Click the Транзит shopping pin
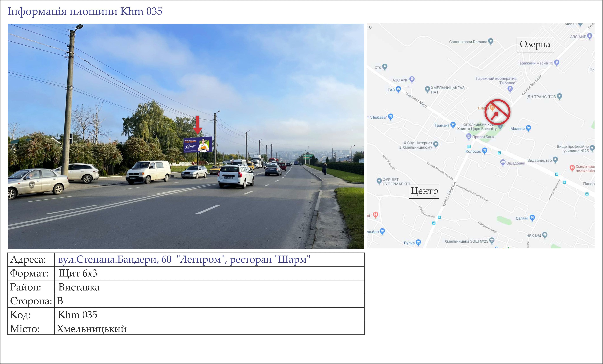This screenshot has width=603, height=364. tap(453, 125)
